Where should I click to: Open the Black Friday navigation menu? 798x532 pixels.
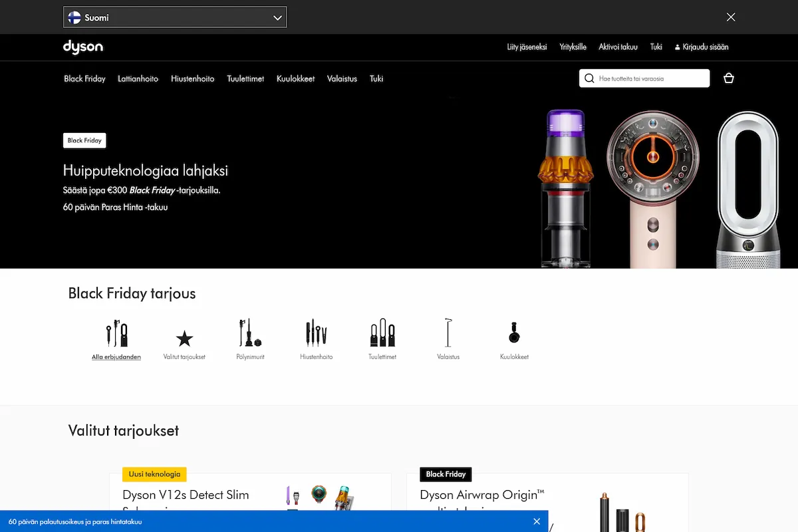click(x=84, y=78)
